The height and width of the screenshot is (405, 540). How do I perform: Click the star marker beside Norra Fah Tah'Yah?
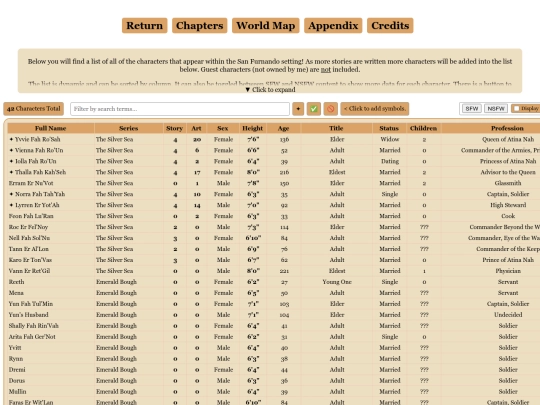[11, 194]
